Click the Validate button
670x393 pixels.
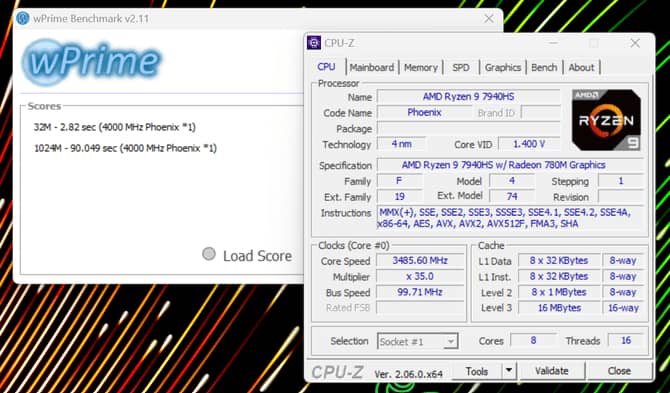(552, 371)
